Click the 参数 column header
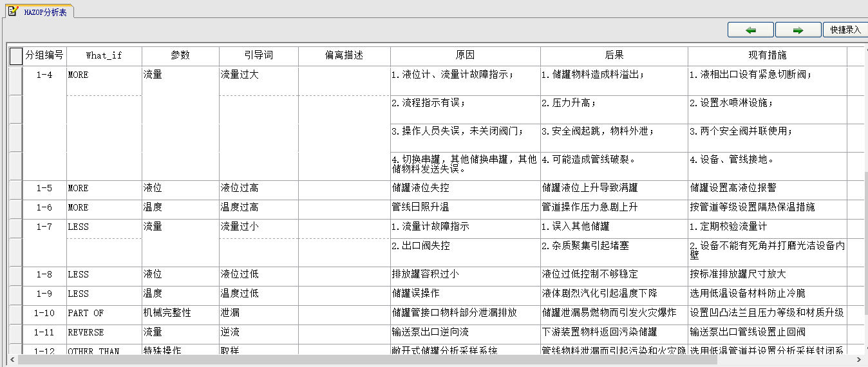This screenshot has width=868, height=367. [x=180, y=55]
